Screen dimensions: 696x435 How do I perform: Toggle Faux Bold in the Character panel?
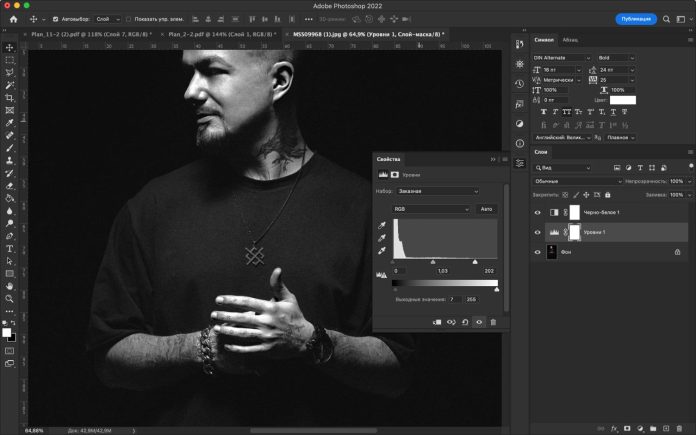544,112
